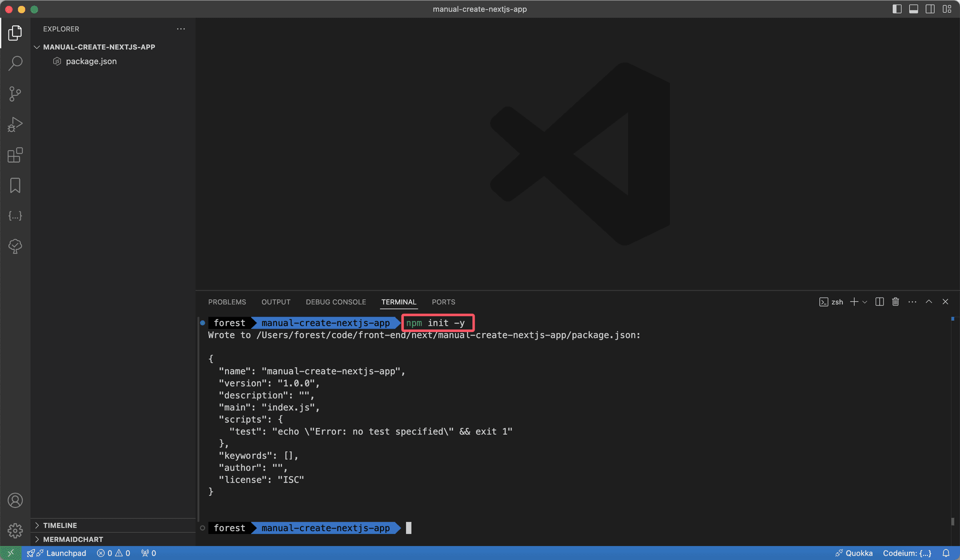Open the Codeium braces icon view

15,216
